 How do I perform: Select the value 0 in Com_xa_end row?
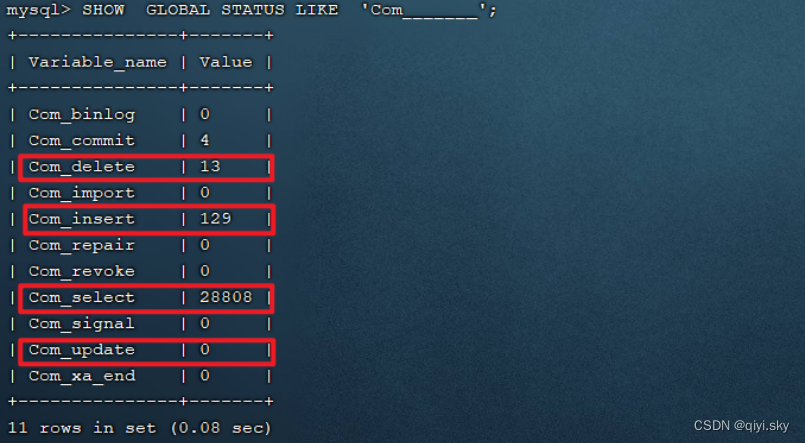pos(205,376)
